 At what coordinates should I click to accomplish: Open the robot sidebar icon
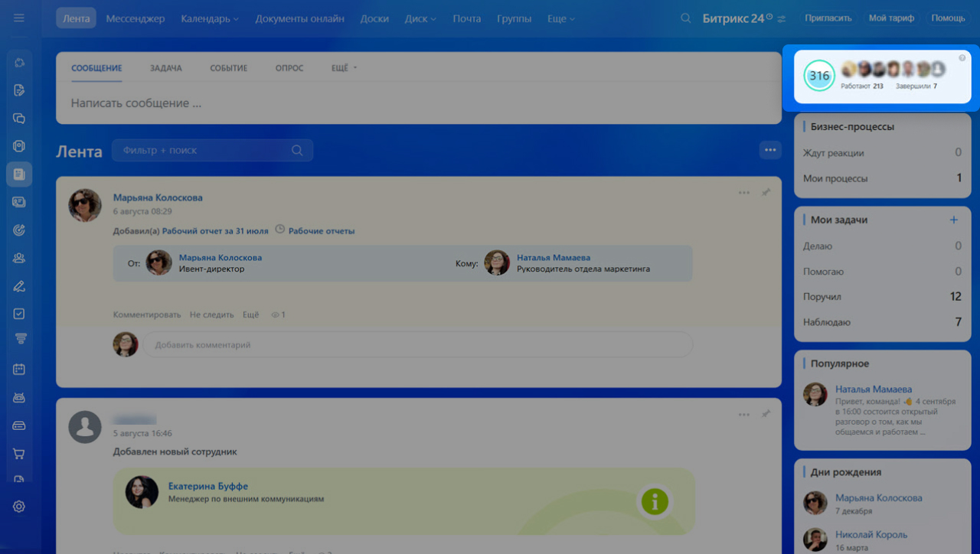point(19,398)
